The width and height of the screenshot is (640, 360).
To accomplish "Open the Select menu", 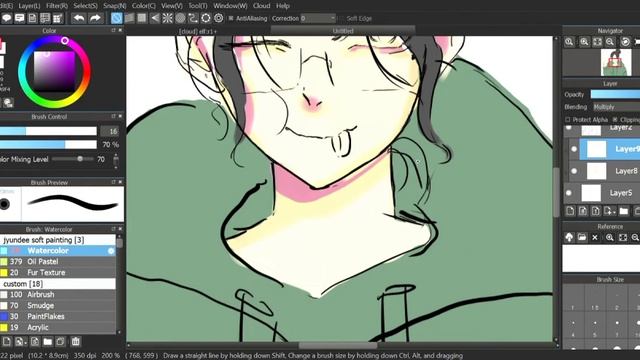I will pyautogui.click(x=85, y=6).
